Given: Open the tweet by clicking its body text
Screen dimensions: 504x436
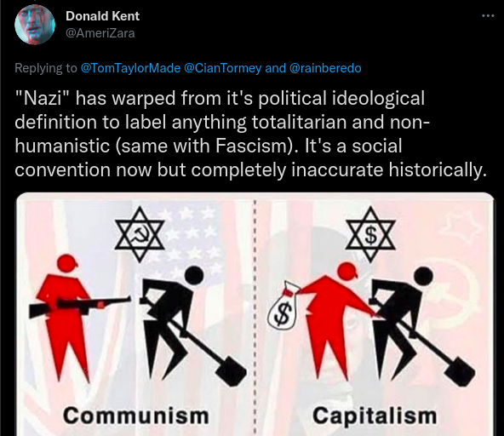Looking at the screenshot, I should coord(250,134).
